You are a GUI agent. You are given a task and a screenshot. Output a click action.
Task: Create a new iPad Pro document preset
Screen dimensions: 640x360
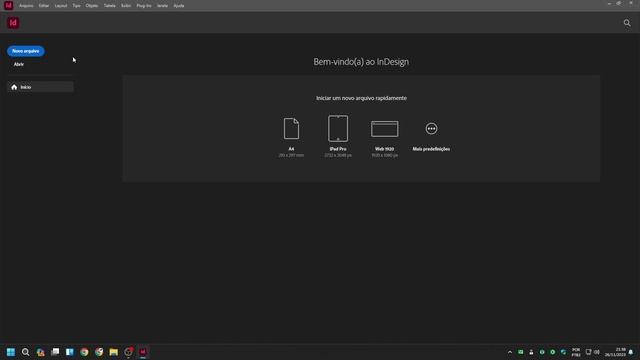pyautogui.click(x=338, y=137)
